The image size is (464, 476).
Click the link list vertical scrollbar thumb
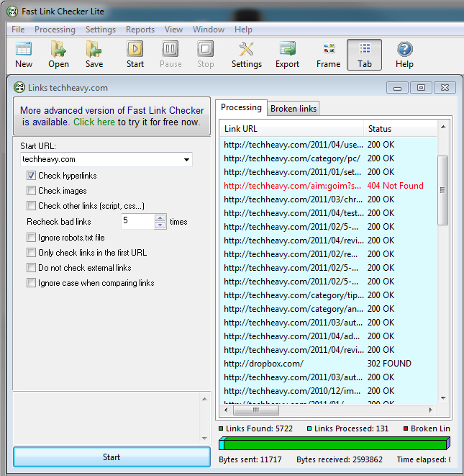[x=442, y=190]
